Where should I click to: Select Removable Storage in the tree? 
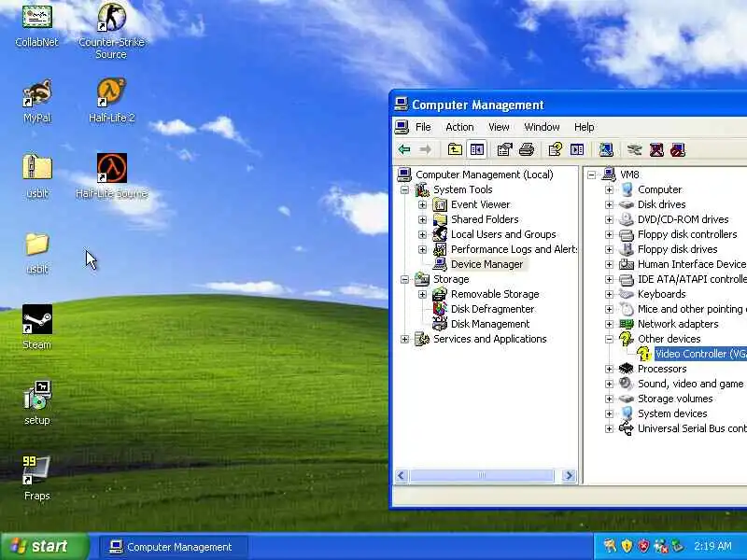[495, 294]
